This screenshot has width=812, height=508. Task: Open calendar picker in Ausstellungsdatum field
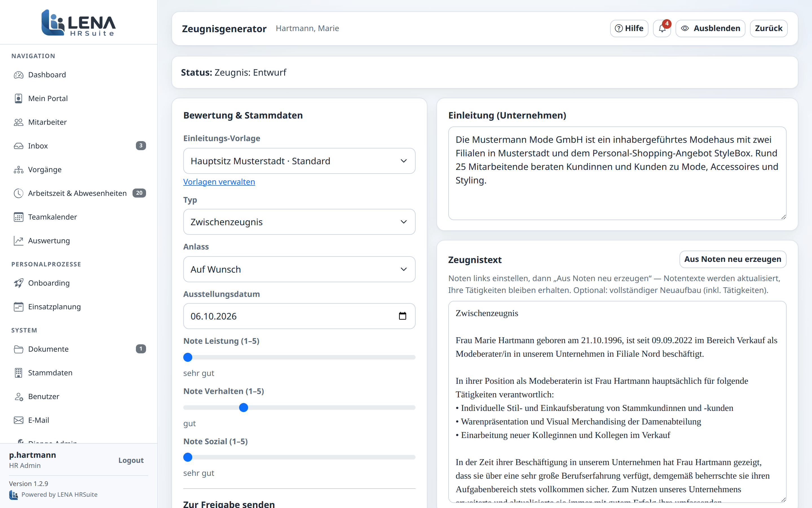[402, 316]
